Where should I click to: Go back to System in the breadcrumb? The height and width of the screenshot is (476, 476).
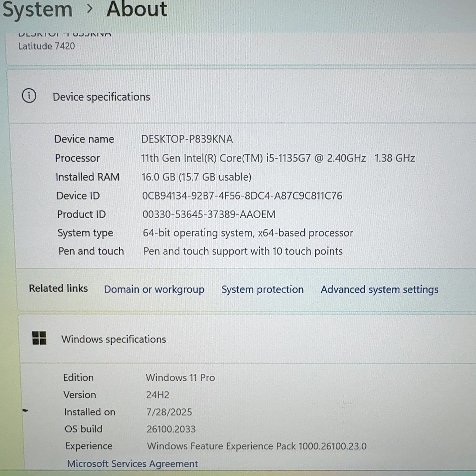point(37,10)
